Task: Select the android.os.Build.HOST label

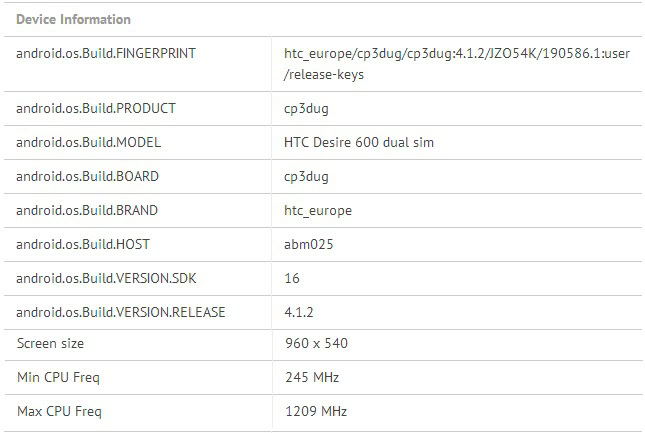Action: coord(83,244)
